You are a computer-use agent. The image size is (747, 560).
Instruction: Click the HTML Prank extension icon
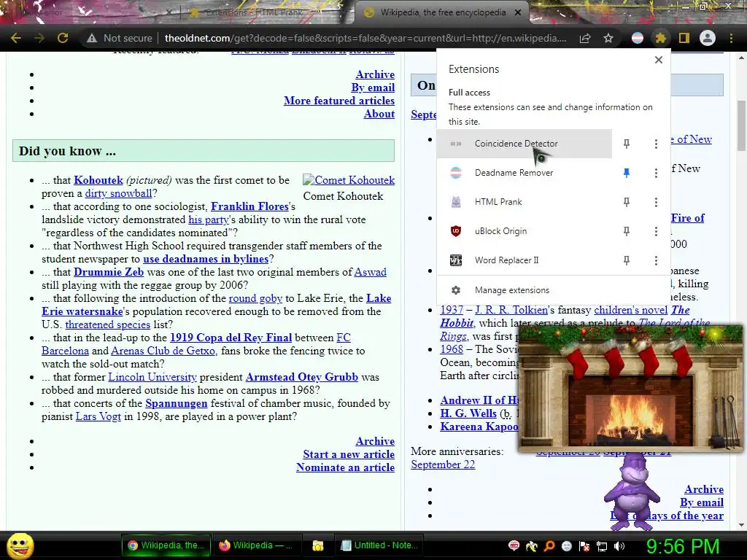456,202
